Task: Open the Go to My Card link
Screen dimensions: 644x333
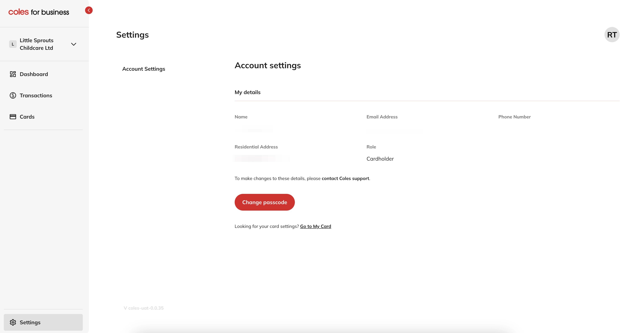Action: point(315,226)
